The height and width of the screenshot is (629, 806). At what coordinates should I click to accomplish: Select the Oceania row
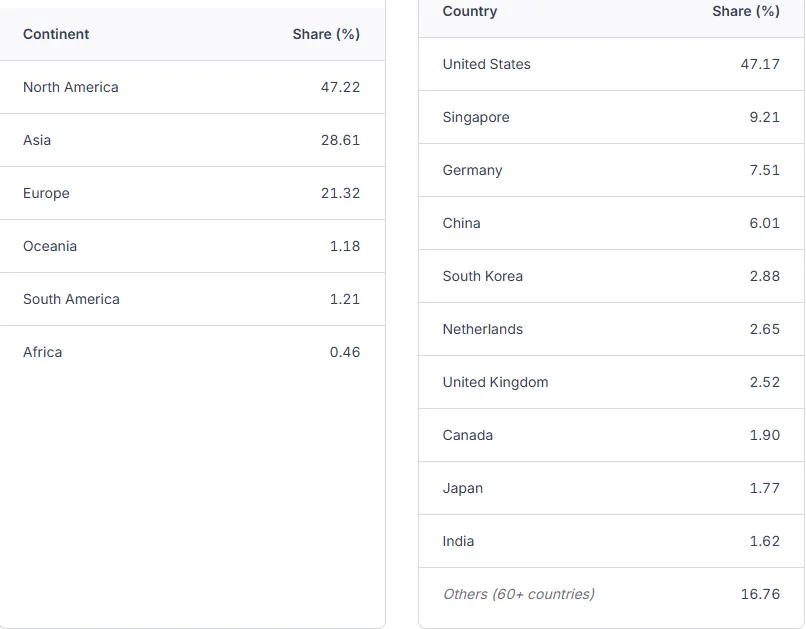50,246
